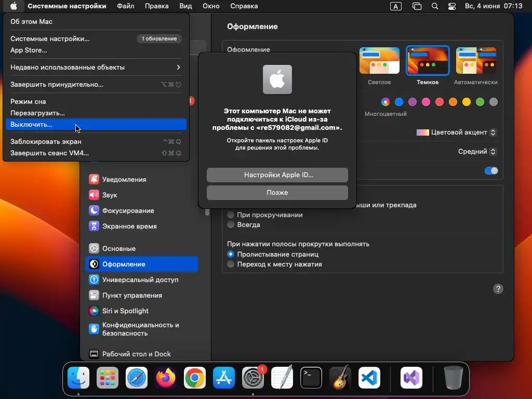Select Пролистывание страниц radio button
The image size is (532, 399).
click(x=231, y=254)
